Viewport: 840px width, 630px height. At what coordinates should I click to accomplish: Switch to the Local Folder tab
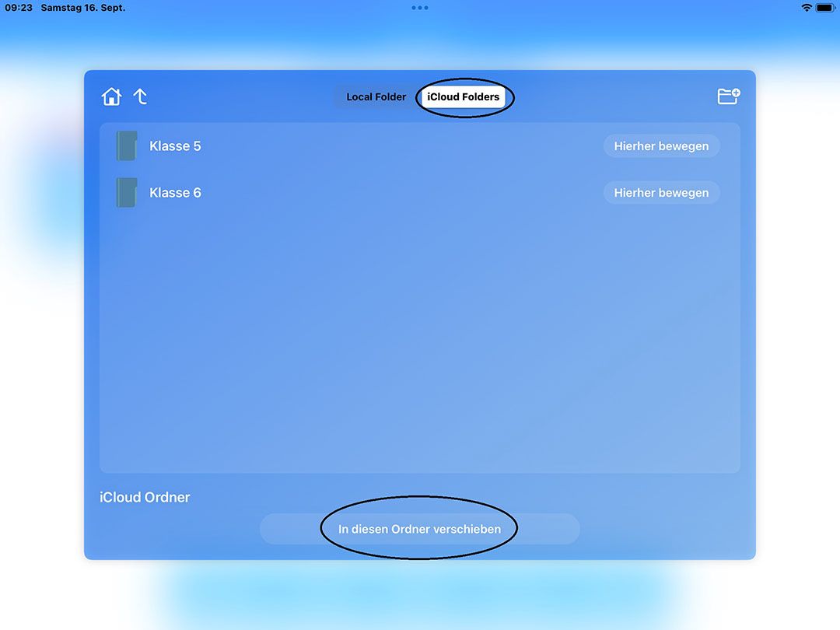[376, 97]
